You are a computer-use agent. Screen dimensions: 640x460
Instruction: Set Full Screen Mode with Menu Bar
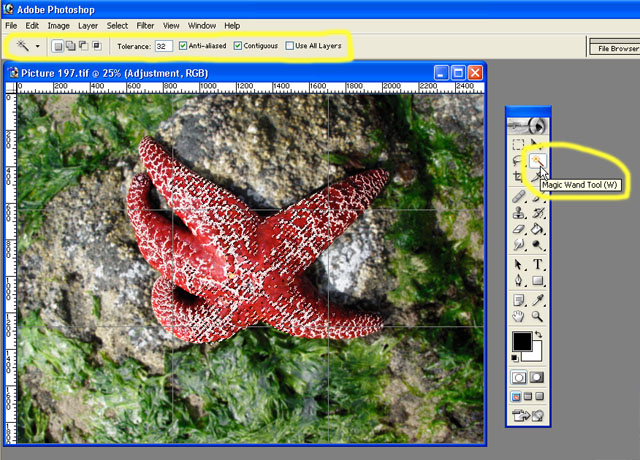tap(528, 396)
